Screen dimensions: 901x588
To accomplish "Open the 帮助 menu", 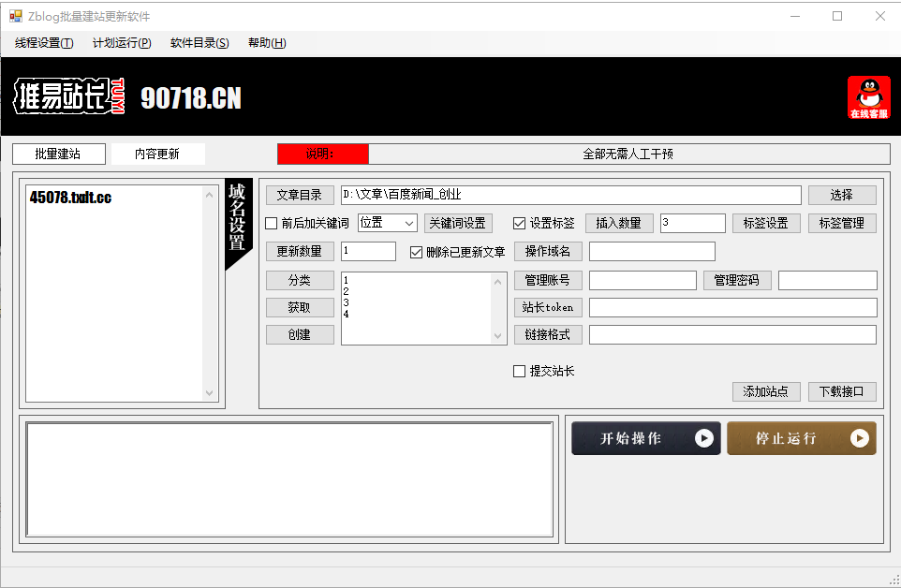I will 267,43.
